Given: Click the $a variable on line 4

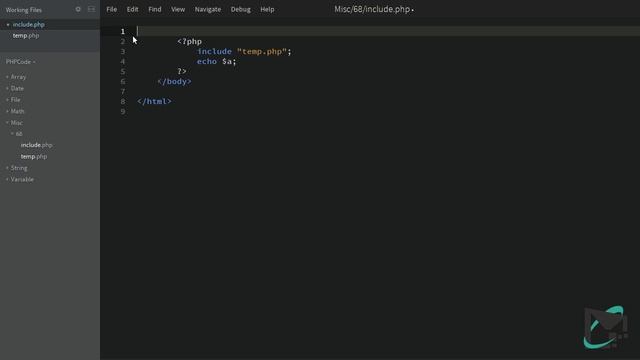Looking at the screenshot, I should pyautogui.click(x=227, y=61).
